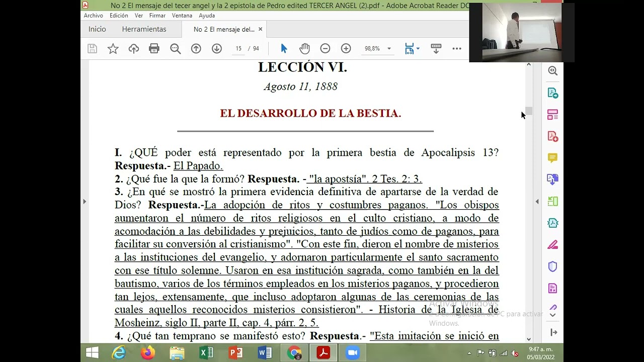644x362 pixels.
Task: Choose the hand pan tool
Action: pos(304,48)
